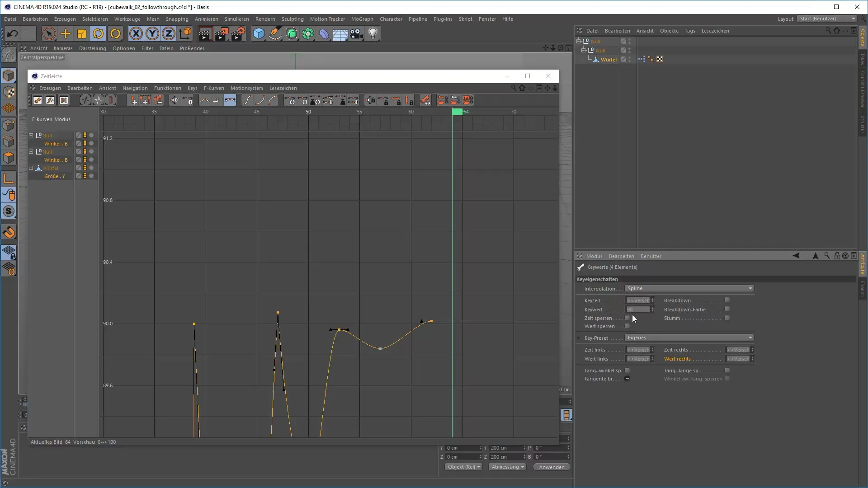The width and height of the screenshot is (868, 488).
Task: Enable the Stumm checkbox
Action: 727,318
